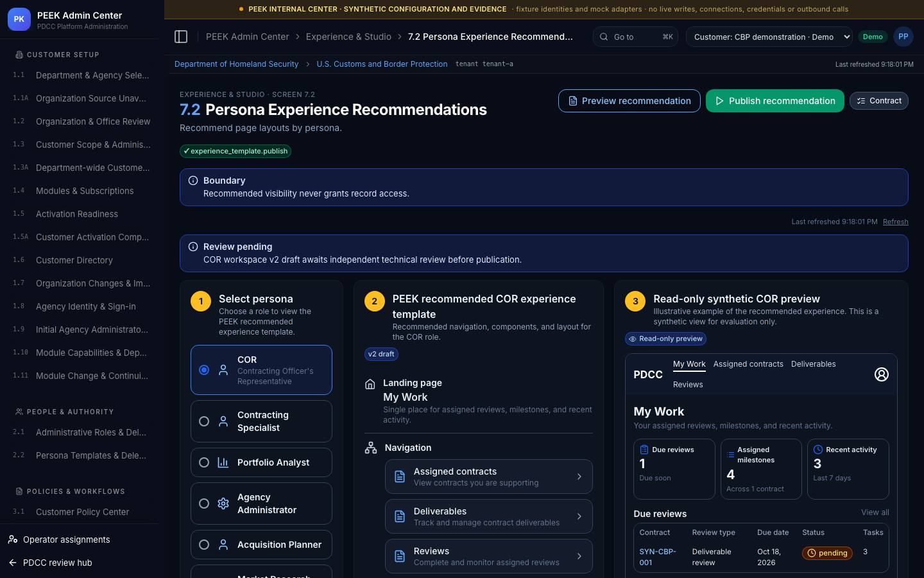The width and height of the screenshot is (924, 578).
Task: Click the Portfolio Analyst chart icon
Action: pos(223,462)
